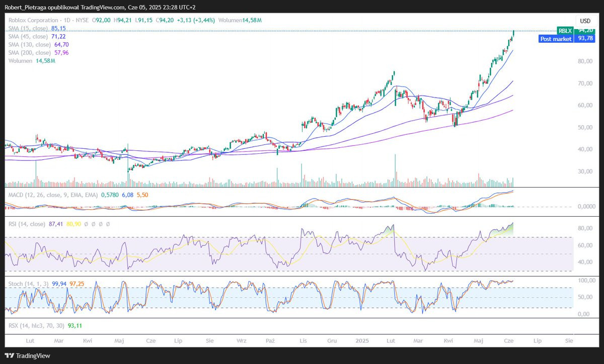604x364 pixels.
Task: Click the SMA 15 value 85,15
Action: pos(59,28)
